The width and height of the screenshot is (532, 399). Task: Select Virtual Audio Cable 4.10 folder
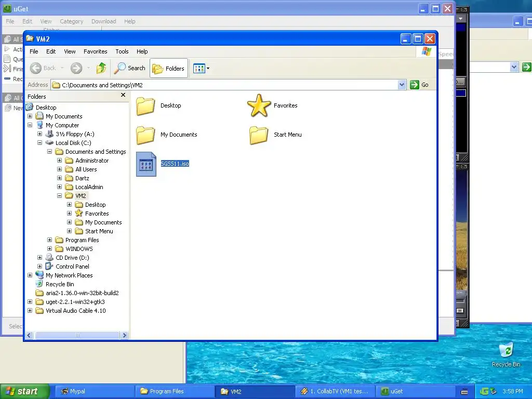pyautogui.click(x=71, y=311)
